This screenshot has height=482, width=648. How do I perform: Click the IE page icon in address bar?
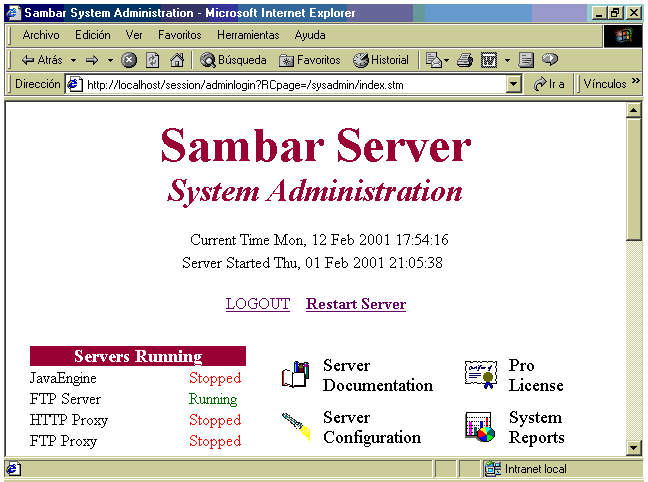point(75,85)
